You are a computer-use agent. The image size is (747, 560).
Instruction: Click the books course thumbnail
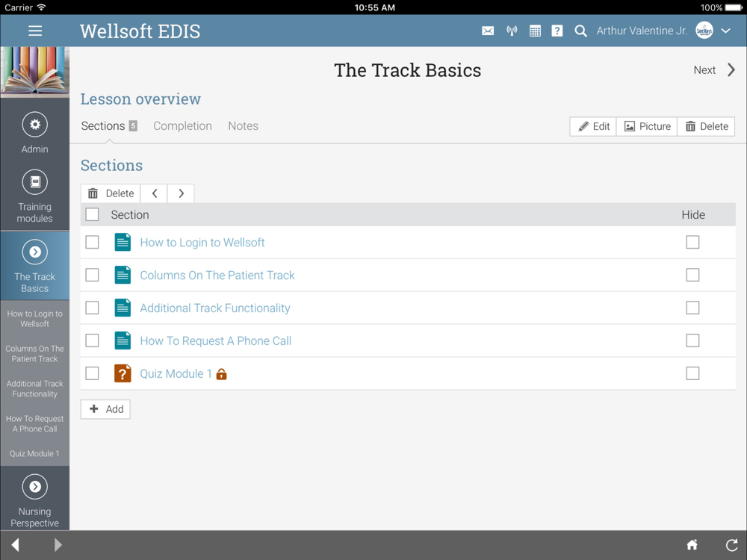[x=35, y=72]
